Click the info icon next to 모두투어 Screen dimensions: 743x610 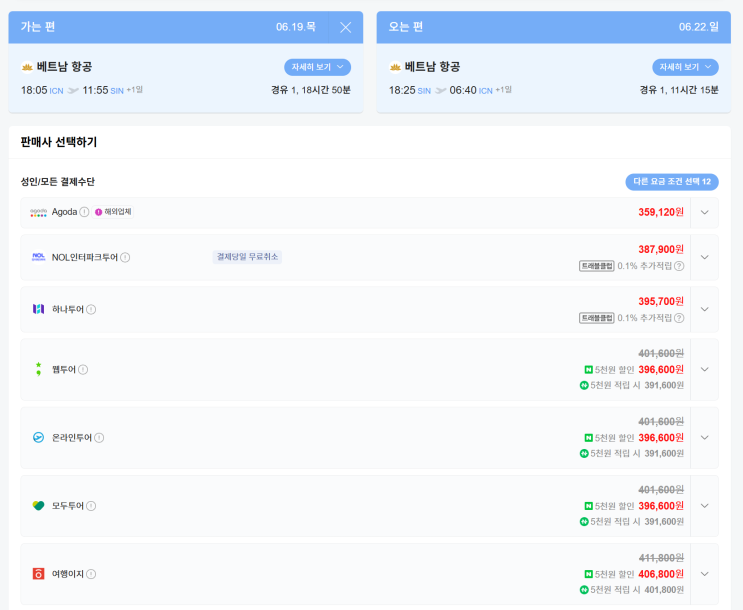tap(91, 506)
